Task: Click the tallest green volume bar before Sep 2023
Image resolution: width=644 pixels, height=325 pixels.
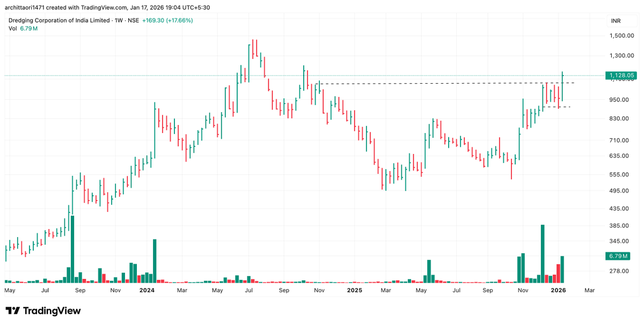Action: (72, 249)
